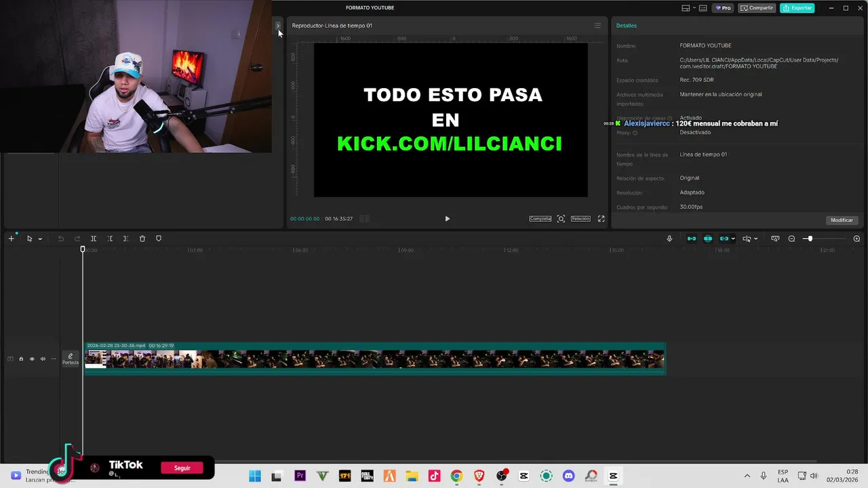Open the Detalles tab
The height and width of the screenshot is (488, 868).
627,26
